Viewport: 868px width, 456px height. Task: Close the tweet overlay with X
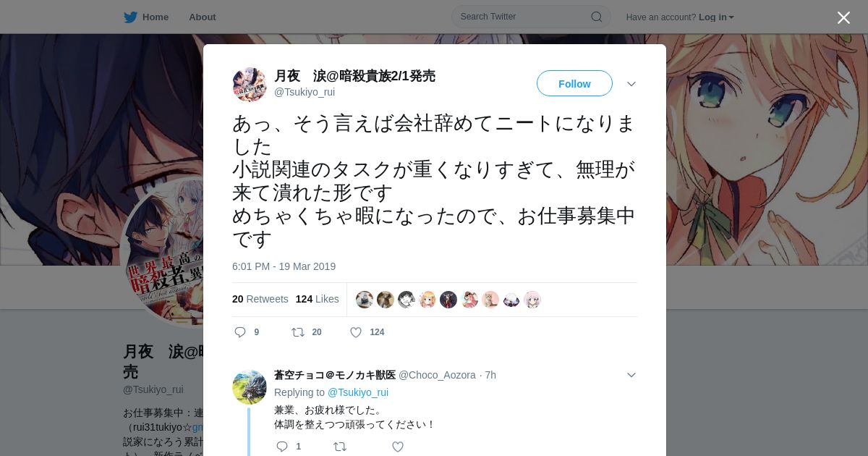[843, 17]
